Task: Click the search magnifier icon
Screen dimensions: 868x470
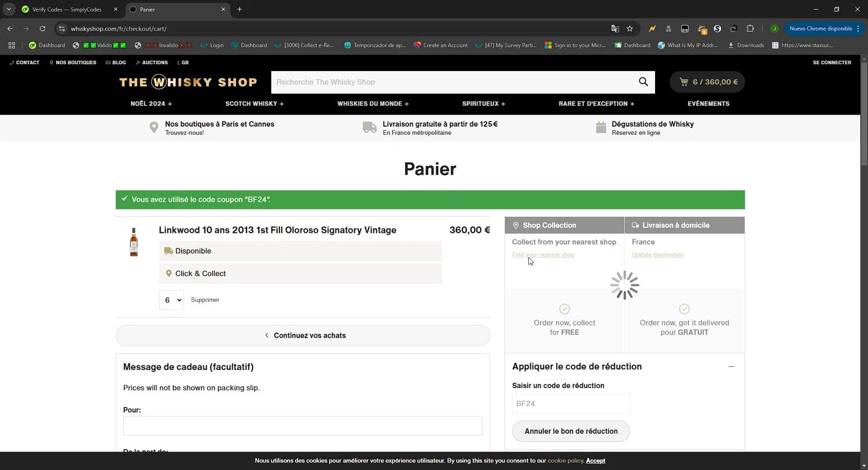Action: pos(643,82)
